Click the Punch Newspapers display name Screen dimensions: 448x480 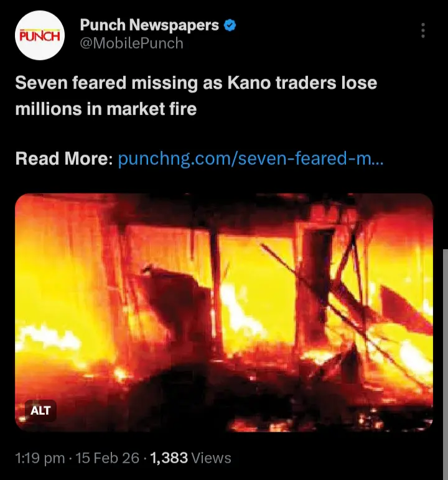click(x=149, y=25)
